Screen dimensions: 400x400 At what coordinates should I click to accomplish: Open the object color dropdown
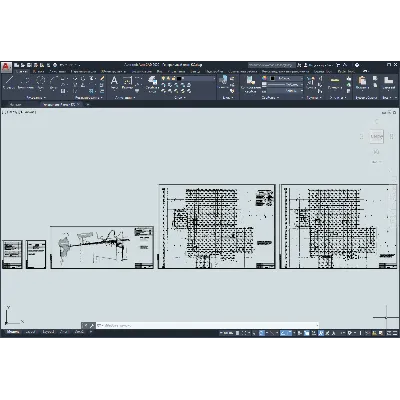pyautogui.click(x=286, y=78)
